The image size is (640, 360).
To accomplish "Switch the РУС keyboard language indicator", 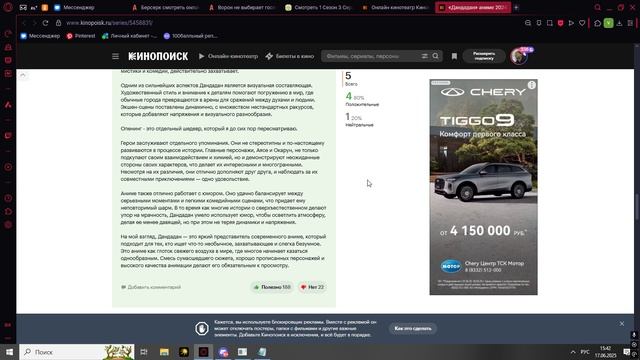I will click(585, 352).
